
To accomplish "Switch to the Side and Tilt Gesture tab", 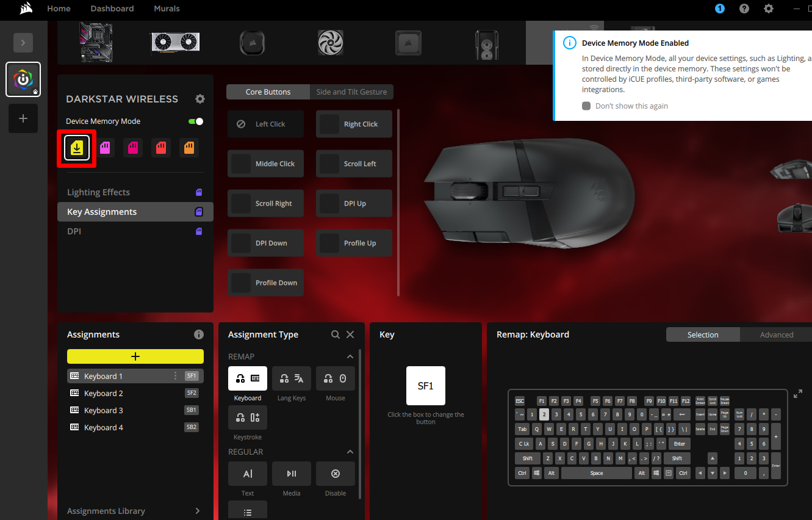I will (350, 92).
